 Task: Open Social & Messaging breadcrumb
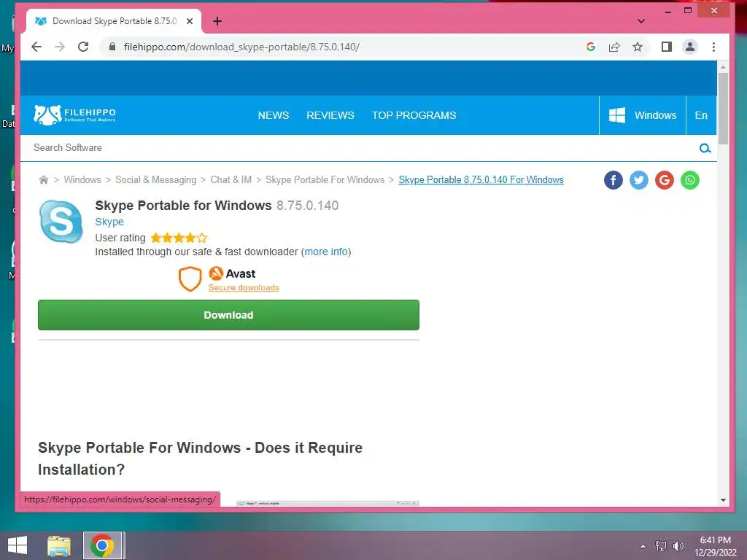pos(156,179)
